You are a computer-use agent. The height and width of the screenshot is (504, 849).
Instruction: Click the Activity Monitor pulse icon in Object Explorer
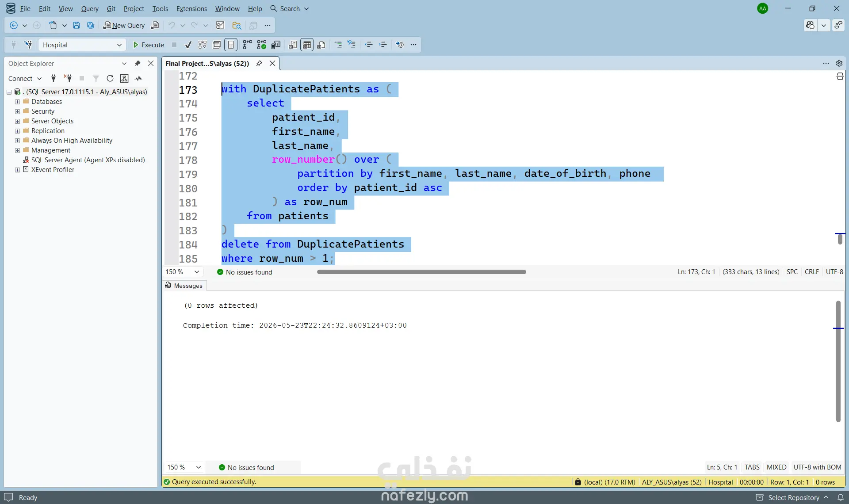(139, 78)
